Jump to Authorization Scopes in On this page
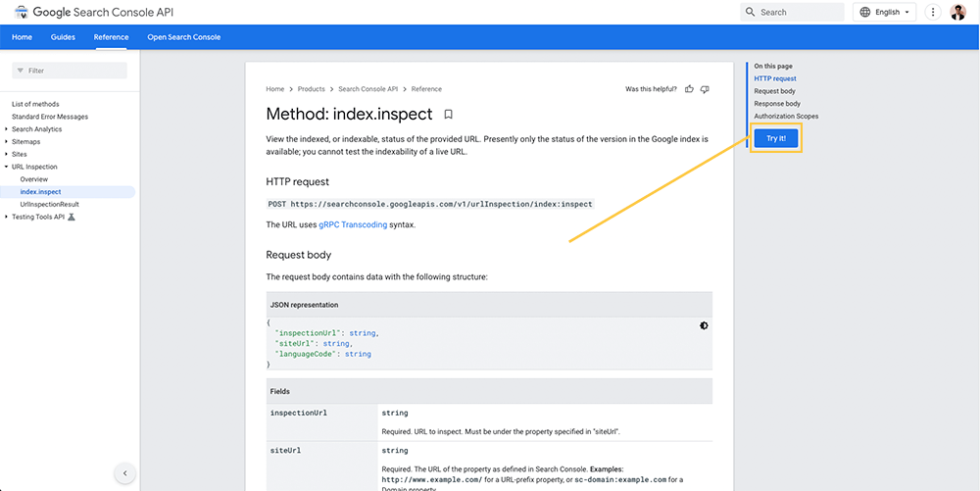 tap(786, 117)
